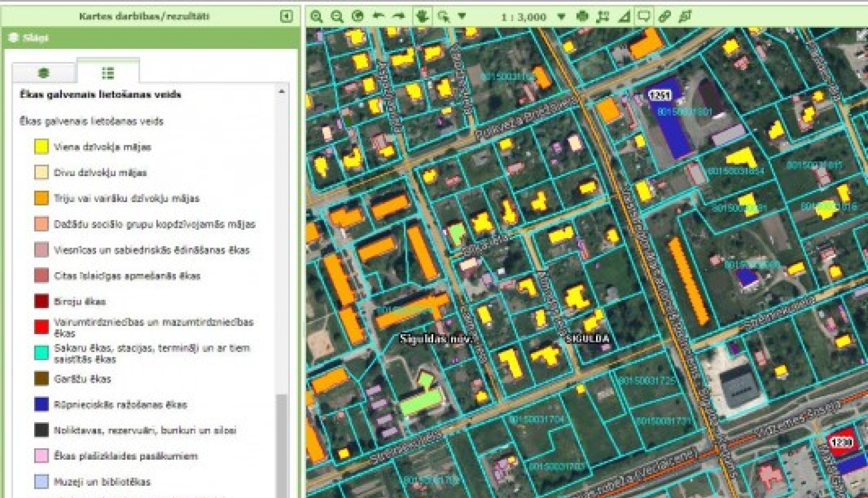Click the Slāņi section header
This screenshot has width=868, height=498.
(x=150, y=38)
